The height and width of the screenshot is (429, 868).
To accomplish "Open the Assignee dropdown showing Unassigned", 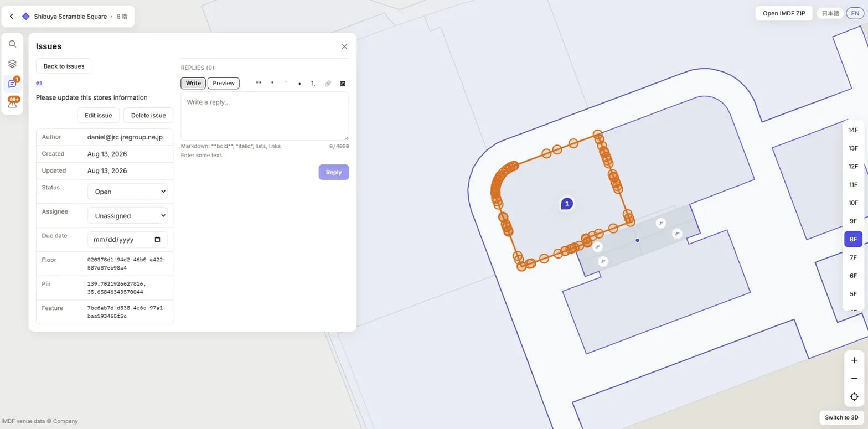I will click(127, 216).
